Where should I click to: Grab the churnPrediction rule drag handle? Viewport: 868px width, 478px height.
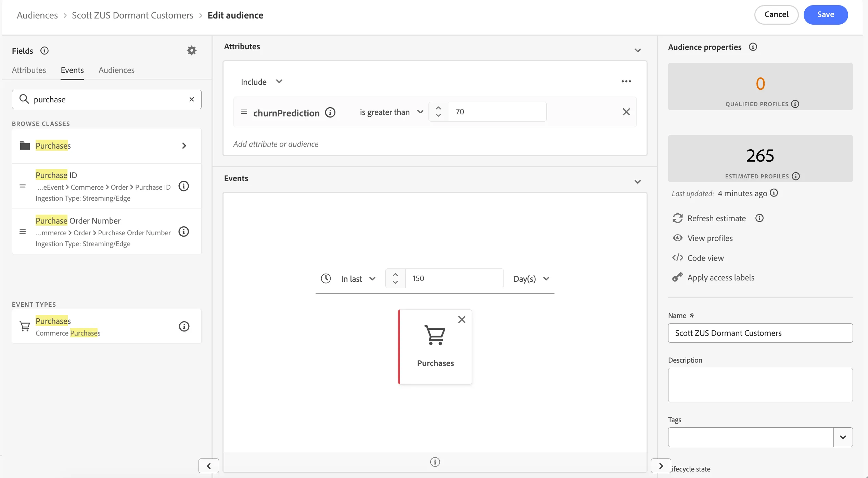coord(244,112)
